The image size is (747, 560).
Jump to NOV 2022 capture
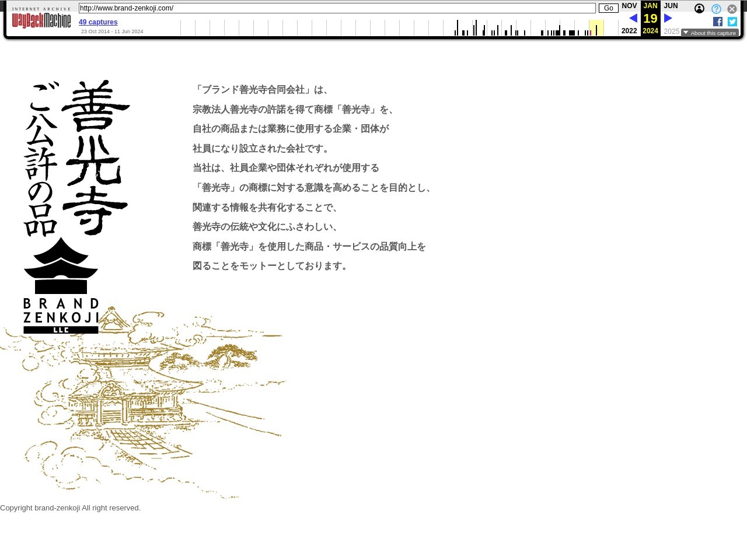(629, 6)
